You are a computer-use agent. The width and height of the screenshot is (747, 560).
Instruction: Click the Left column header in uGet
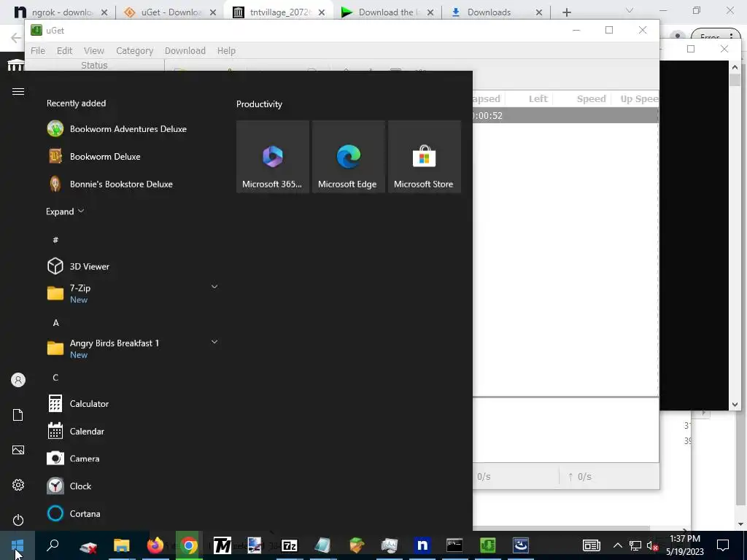tap(538, 98)
